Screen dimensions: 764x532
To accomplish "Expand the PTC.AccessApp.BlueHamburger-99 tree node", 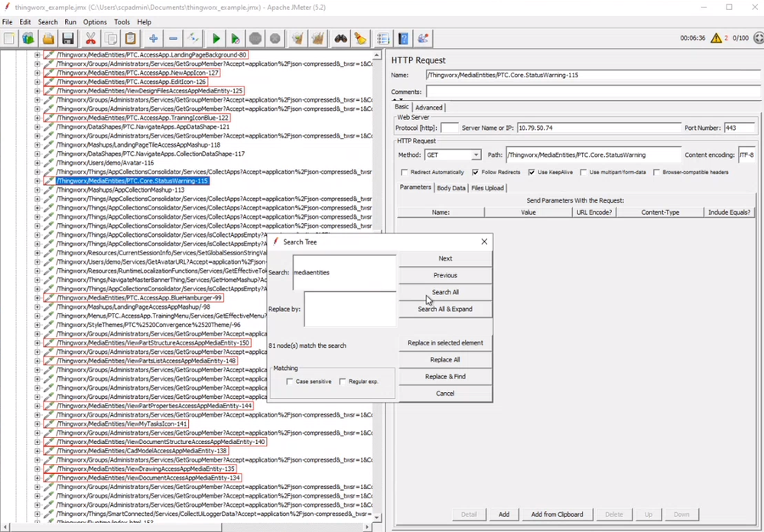I will tap(37, 298).
